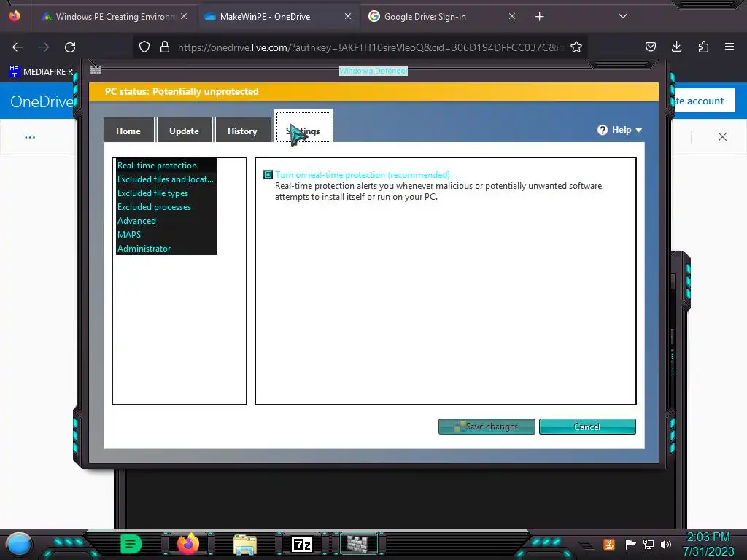Screen dimensions: 747x560
Task: Click Cancel in Windows Defender
Action: 587,427
